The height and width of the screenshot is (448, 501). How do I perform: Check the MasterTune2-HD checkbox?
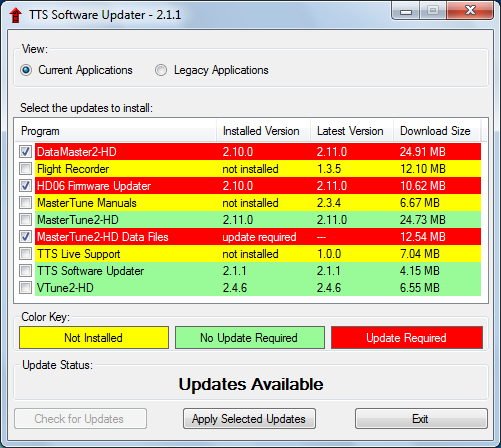25,220
